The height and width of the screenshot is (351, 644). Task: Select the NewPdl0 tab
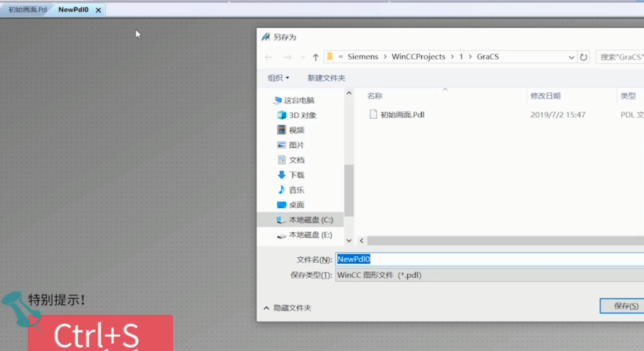pyautogui.click(x=73, y=9)
